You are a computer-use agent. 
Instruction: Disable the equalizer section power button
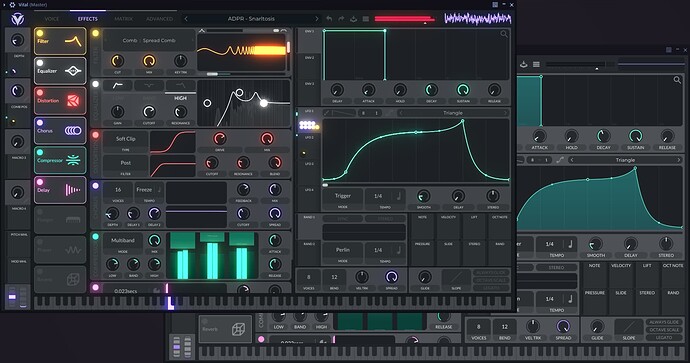point(95,84)
